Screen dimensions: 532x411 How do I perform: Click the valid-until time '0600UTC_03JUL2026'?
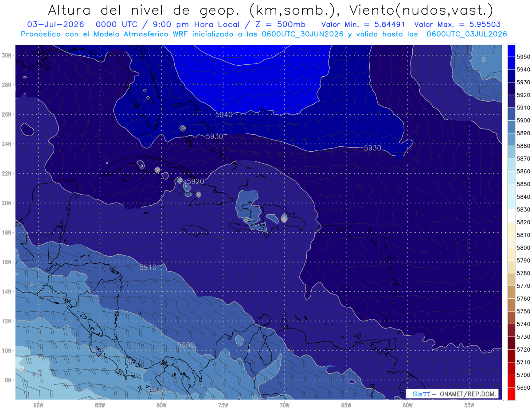[x=467, y=34]
